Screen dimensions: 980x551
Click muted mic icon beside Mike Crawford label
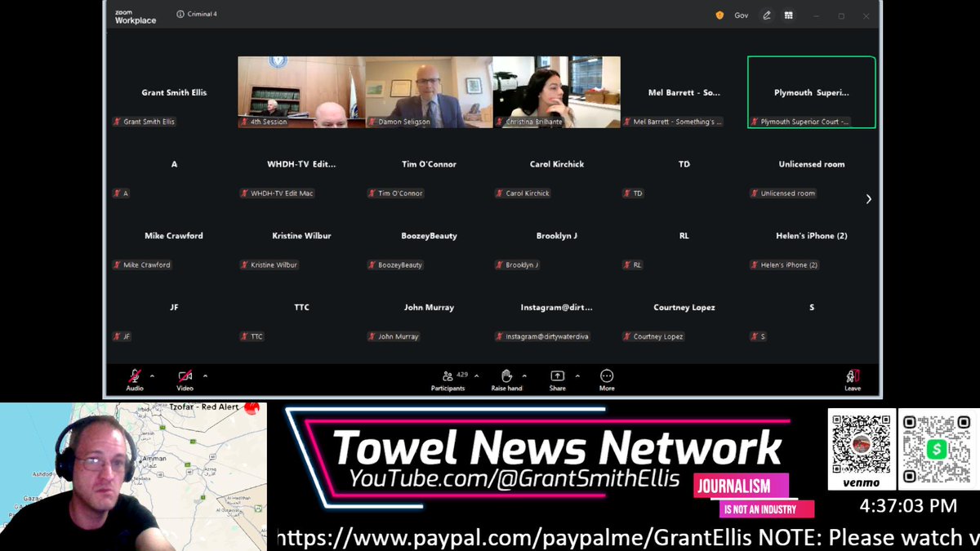tap(117, 264)
